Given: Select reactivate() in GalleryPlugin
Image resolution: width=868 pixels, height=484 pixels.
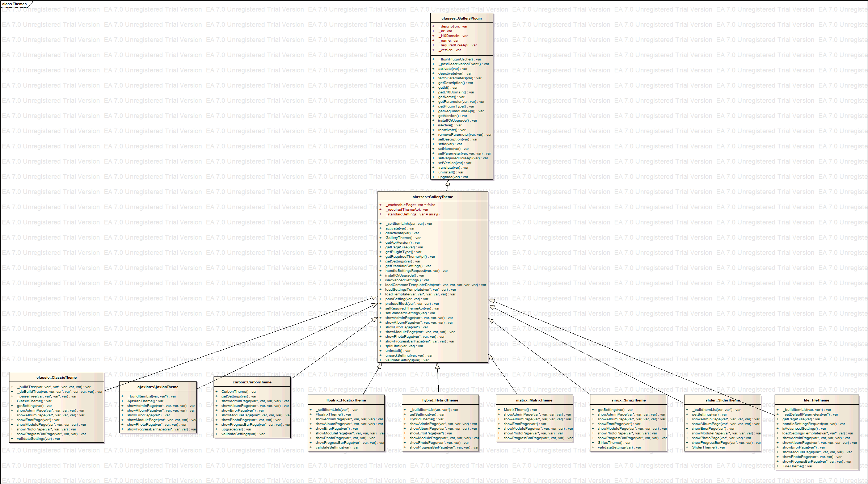Looking at the screenshot, I should coord(452,130).
